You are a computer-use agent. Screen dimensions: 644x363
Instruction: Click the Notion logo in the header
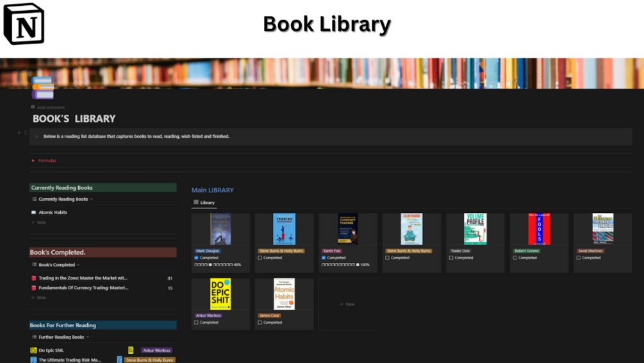[x=24, y=24]
